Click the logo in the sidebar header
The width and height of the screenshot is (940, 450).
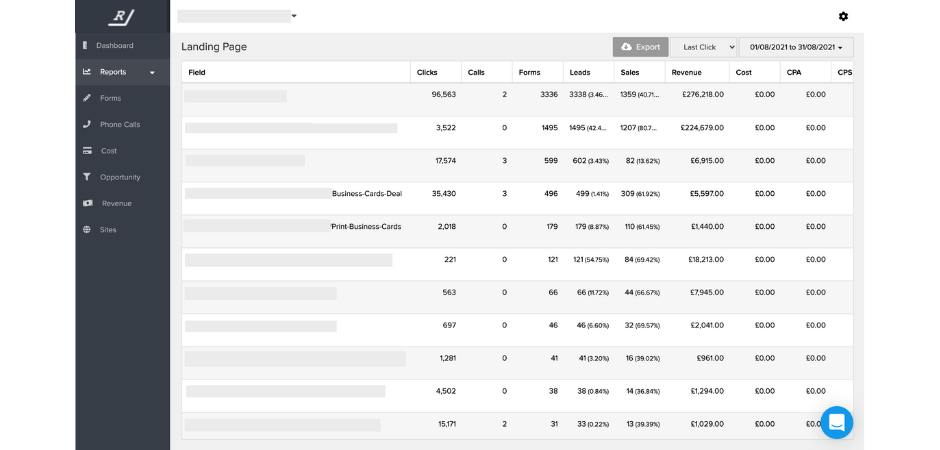click(x=122, y=16)
